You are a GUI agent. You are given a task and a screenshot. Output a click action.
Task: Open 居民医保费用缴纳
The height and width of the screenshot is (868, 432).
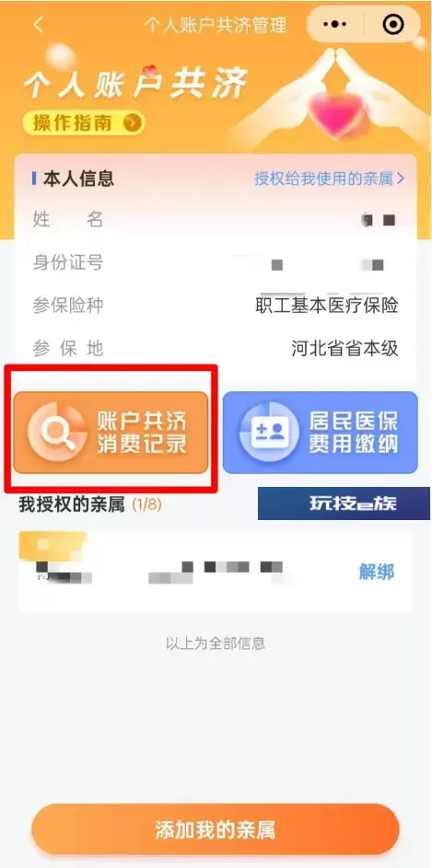(x=321, y=433)
